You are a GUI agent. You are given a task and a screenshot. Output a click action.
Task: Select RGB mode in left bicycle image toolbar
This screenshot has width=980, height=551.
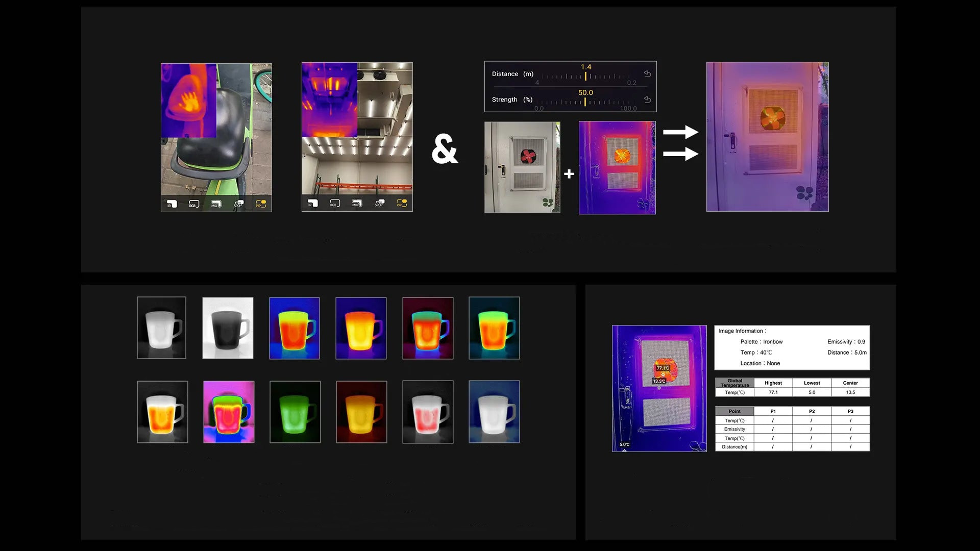[x=193, y=204]
